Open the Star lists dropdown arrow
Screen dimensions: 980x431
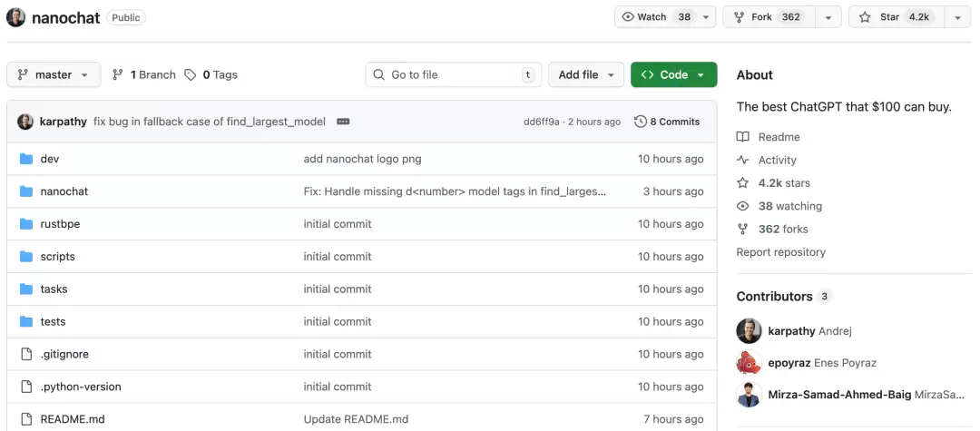coord(957,17)
